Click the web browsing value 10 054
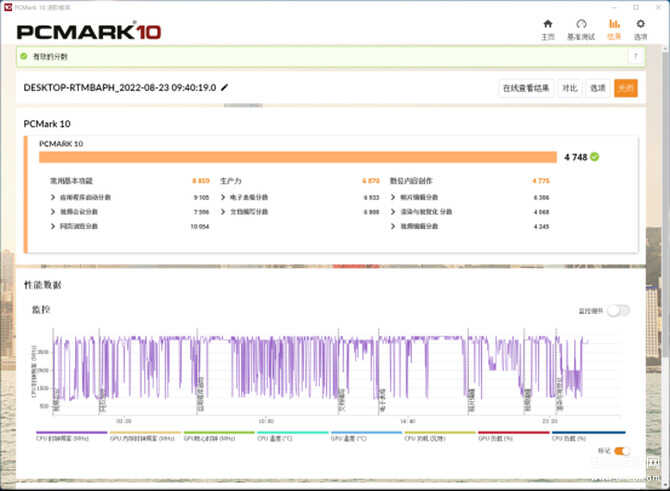This screenshot has width=670, height=491. 200,226
